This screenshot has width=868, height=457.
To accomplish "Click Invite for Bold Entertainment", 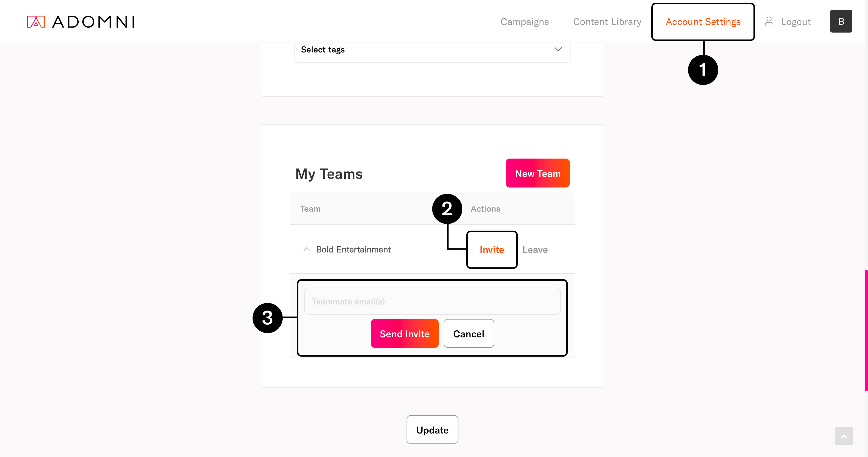I will (x=492, y=250).
